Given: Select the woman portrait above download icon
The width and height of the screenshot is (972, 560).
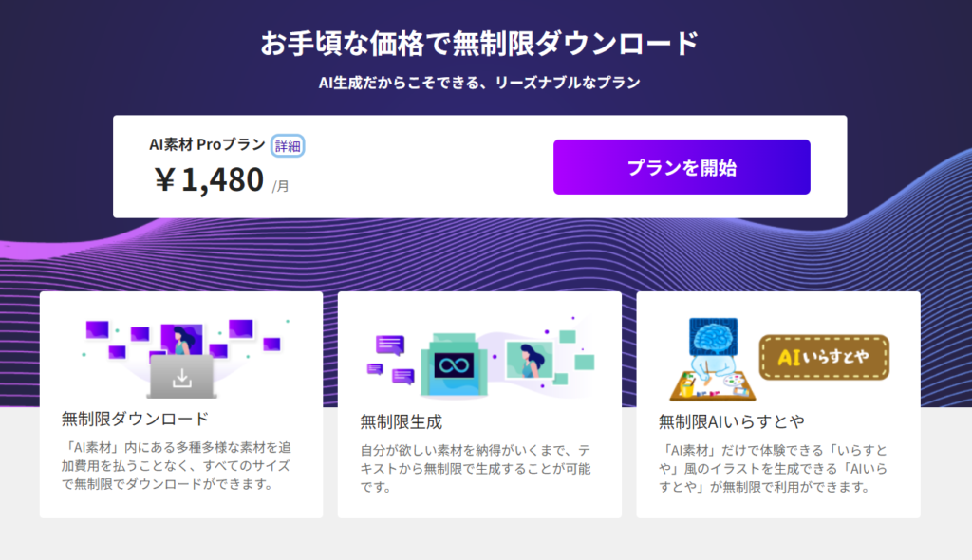Looking at the screenshot, I should [x=181, y=340].
